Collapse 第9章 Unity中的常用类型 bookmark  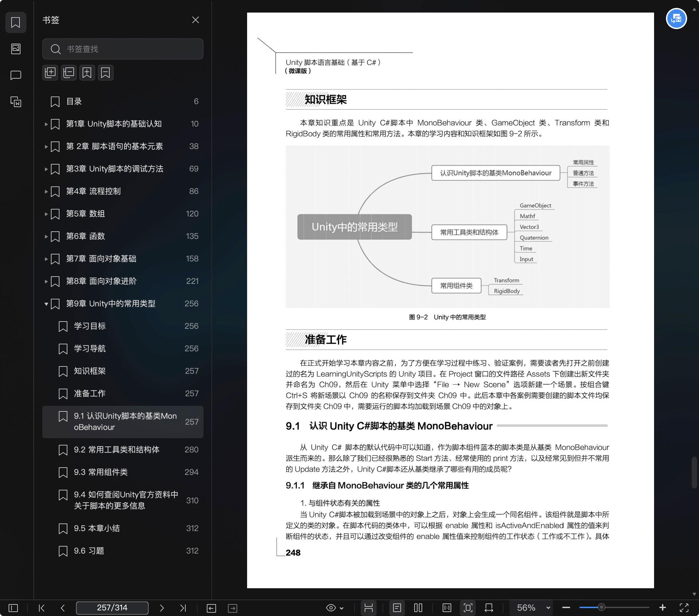(46, 304)
